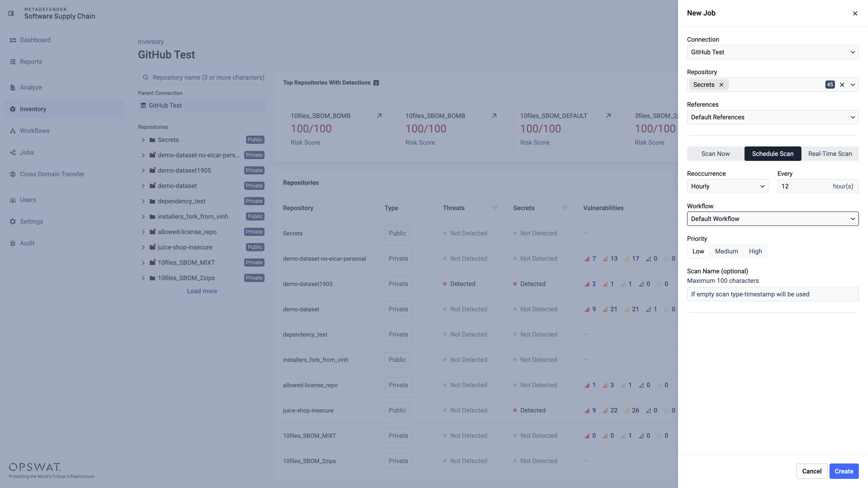Click the Jobs icon in sidebar

(13, 153)
